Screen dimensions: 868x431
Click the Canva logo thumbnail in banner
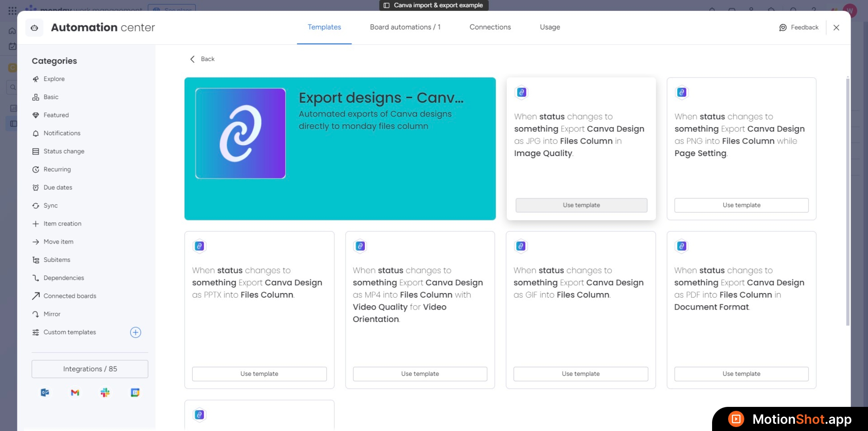(240, 133)
